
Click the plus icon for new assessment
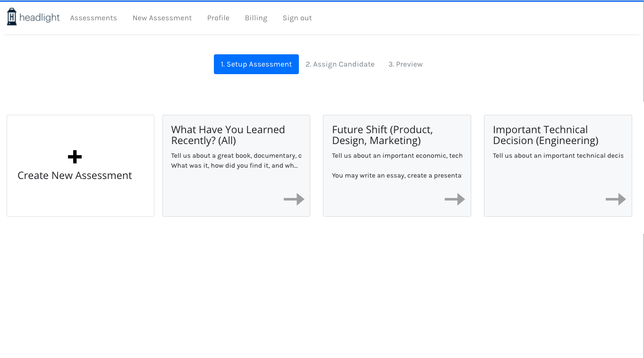[75, 157]
